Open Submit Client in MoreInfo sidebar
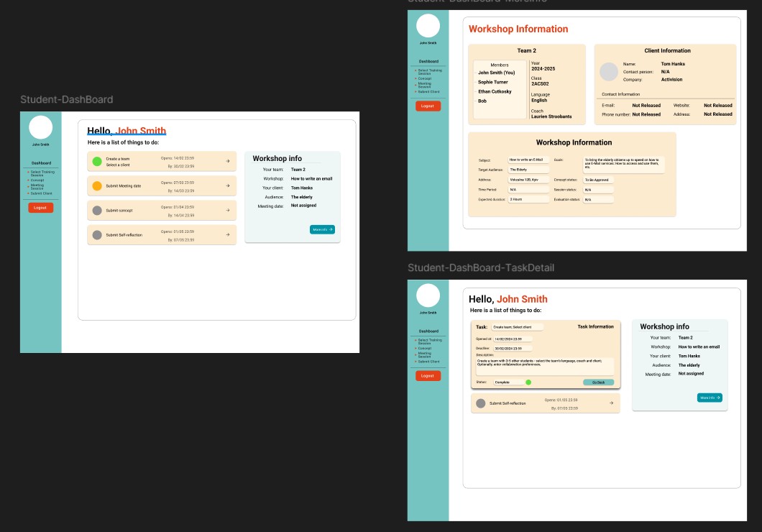The height and width of the screenshot is (532, 762). (x=428, y=92)
